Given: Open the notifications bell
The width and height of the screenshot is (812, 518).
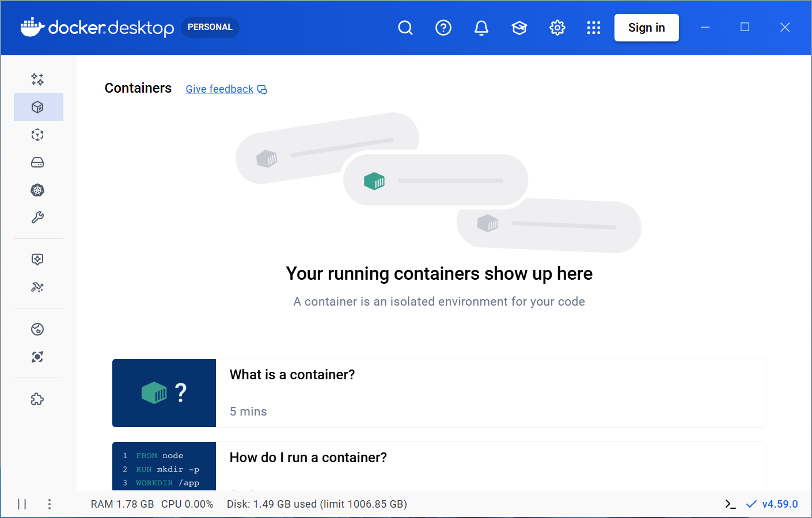Looking at the screenshot, I should (x=481, y=27).
